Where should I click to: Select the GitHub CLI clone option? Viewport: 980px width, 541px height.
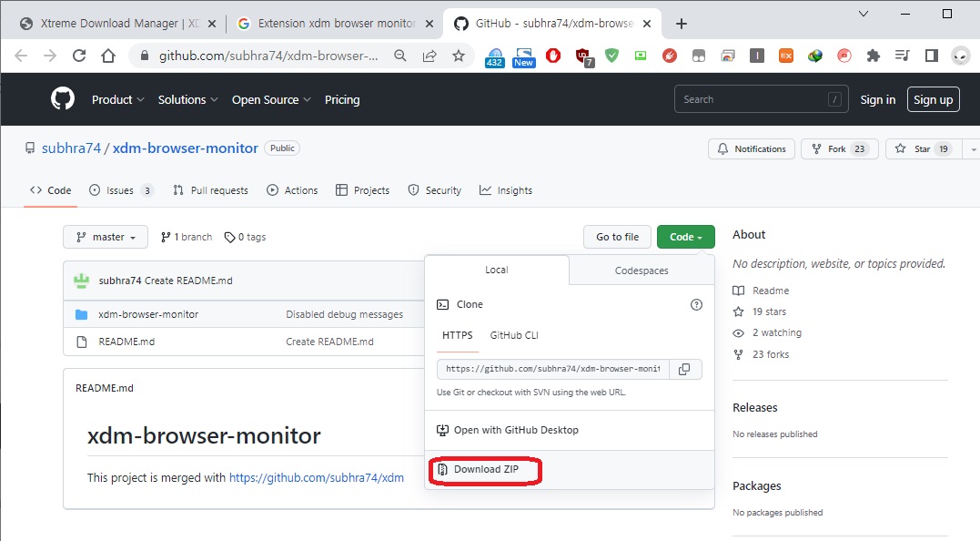coord(514,335)
